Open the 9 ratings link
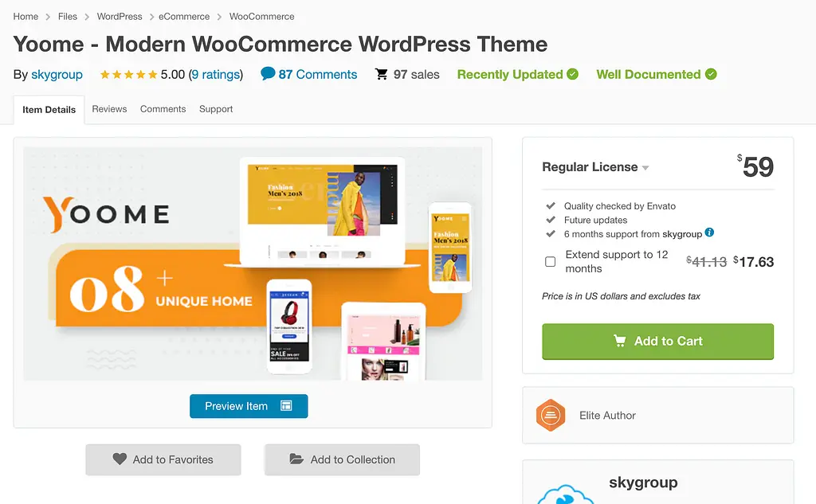The image size is (816, 504). tap(215, 74)
